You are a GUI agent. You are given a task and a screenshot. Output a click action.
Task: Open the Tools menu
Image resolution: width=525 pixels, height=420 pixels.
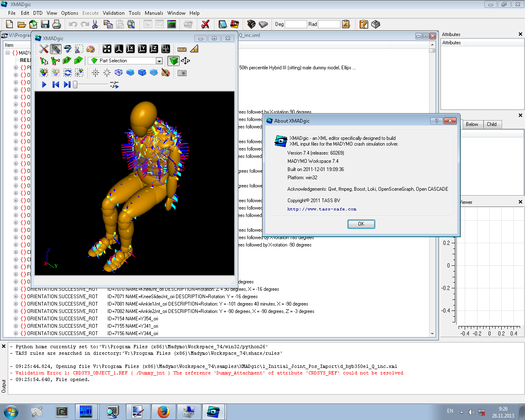135,13
